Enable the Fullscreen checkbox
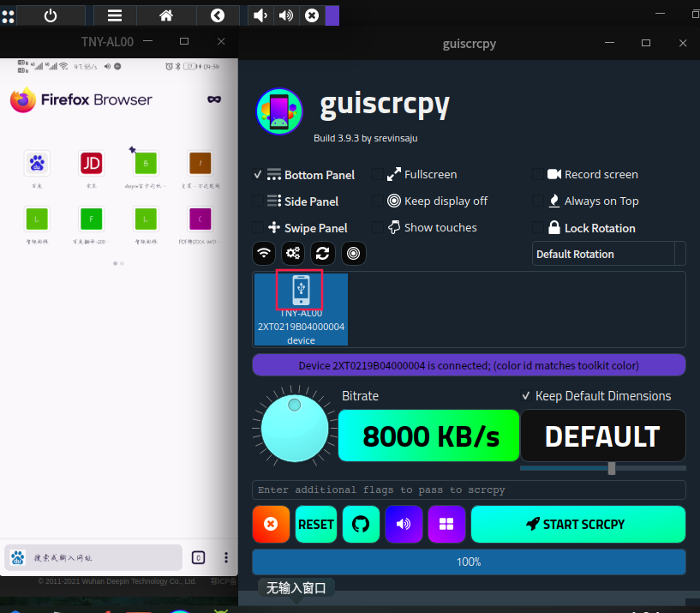The image size is (700, 613). point(378,174)
